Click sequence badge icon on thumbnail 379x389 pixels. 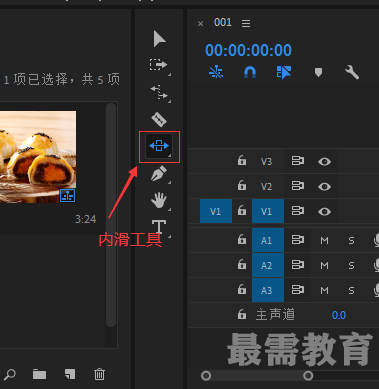click(x=68, y=196)
